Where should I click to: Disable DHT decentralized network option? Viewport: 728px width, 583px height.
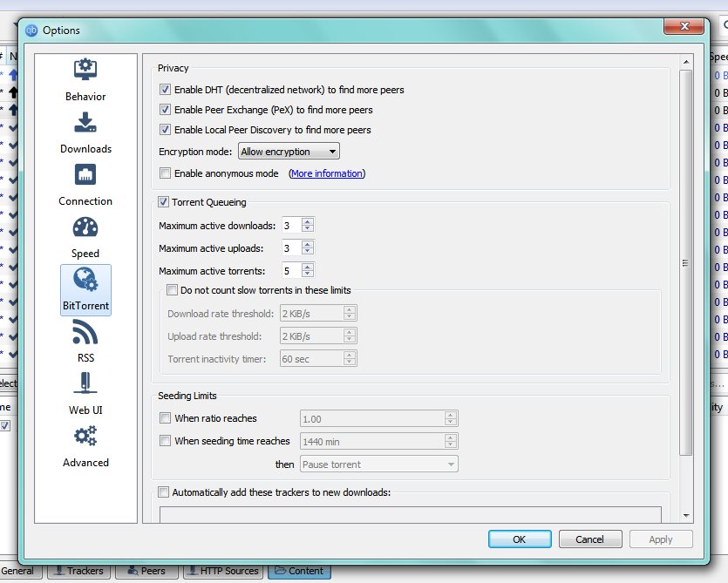tap(165, 89)
